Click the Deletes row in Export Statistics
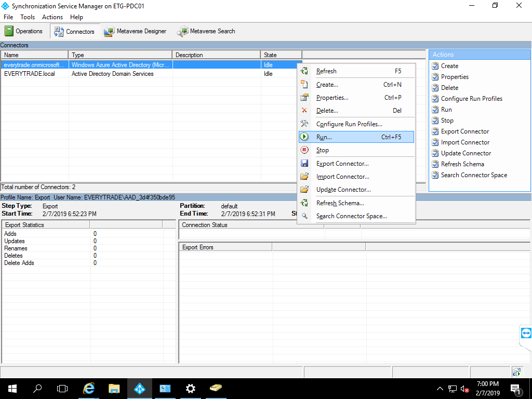This screenshot has width=532, height=399. pos(88,256)
